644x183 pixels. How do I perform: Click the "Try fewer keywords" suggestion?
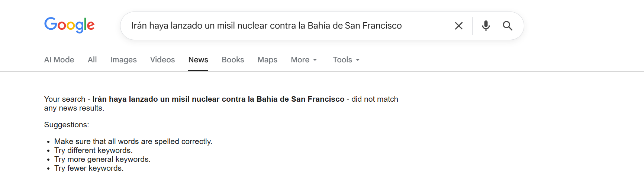click(x=89, y=168)
